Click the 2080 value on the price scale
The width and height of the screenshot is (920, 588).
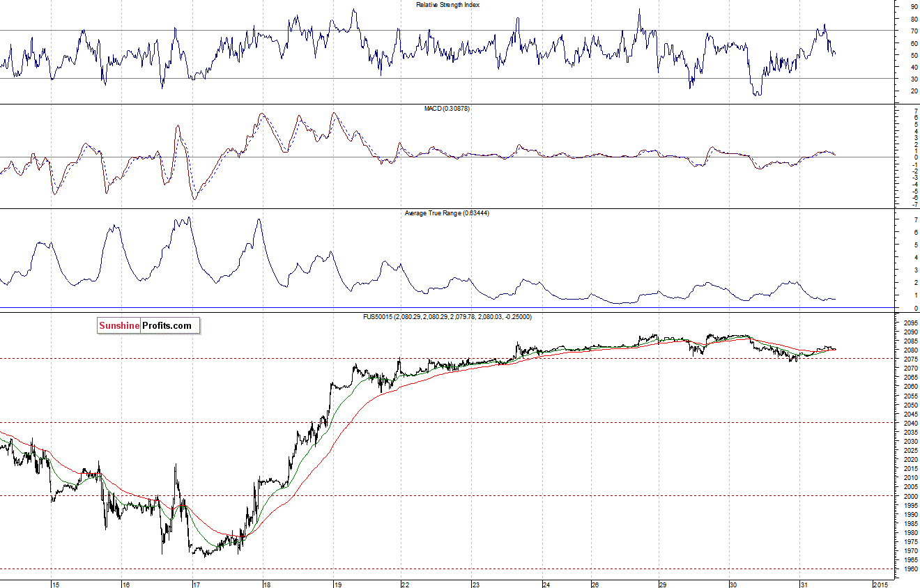(x=910, y=350)
